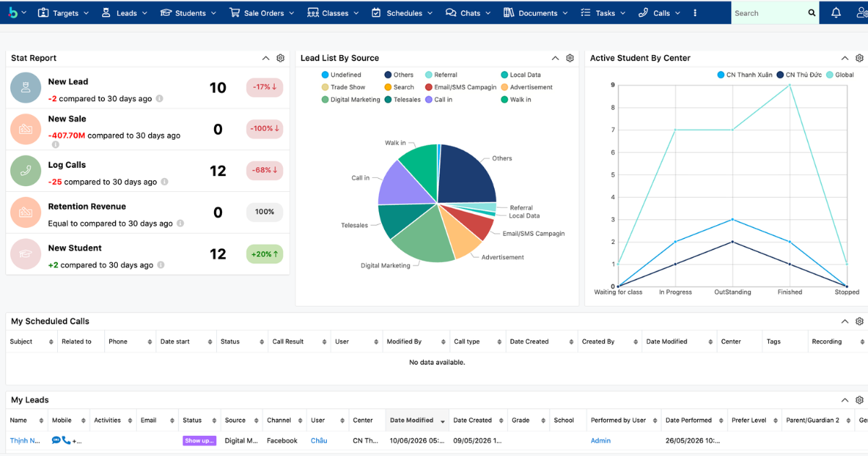
Task: Click info icon next to New Lead comparison
Action: [x=159, y=98]
